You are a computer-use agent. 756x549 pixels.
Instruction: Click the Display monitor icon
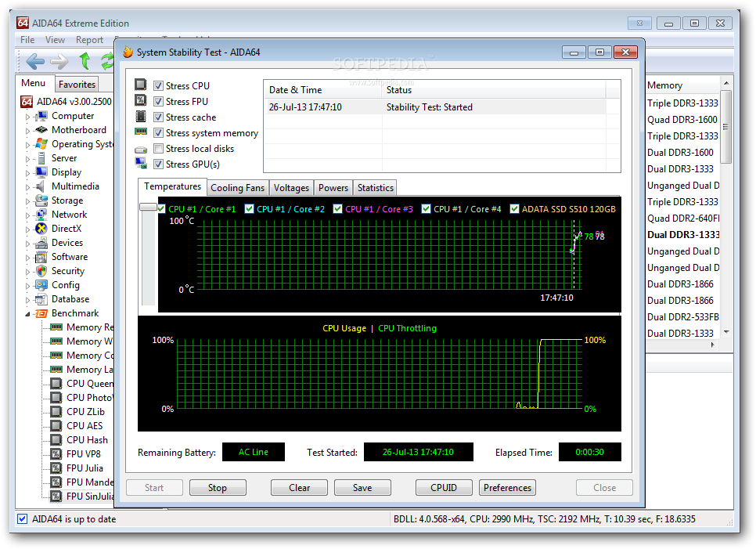[x=41, y=172]
